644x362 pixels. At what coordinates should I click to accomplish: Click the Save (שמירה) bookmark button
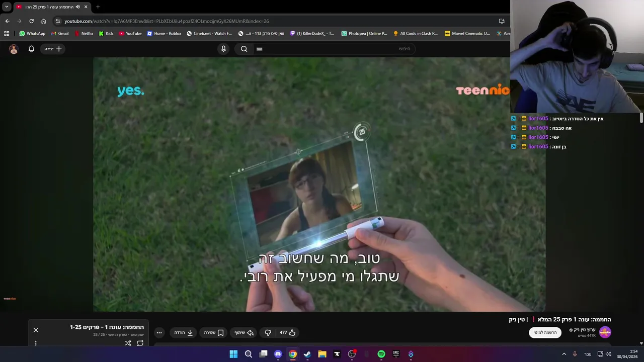214,332
